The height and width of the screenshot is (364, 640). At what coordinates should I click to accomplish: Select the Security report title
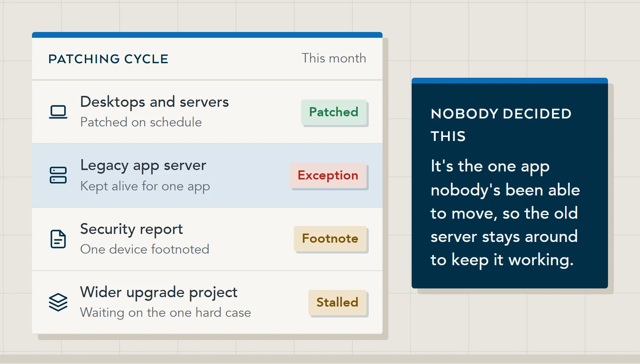tap(132, 229)
